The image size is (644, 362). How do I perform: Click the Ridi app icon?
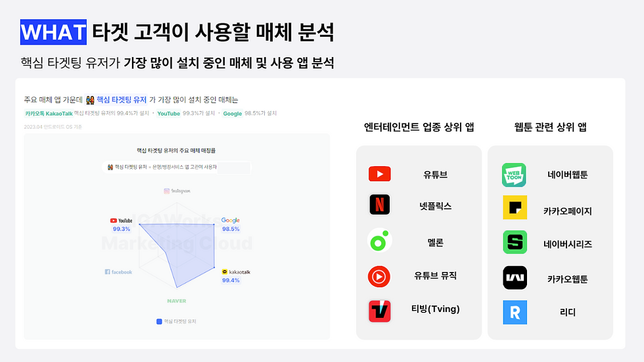pos(515,312)
